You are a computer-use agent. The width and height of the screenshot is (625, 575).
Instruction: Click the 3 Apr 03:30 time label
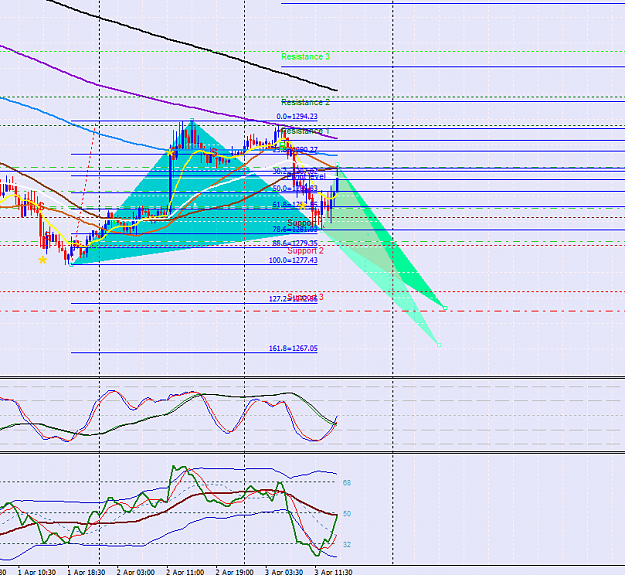point(284,572)
